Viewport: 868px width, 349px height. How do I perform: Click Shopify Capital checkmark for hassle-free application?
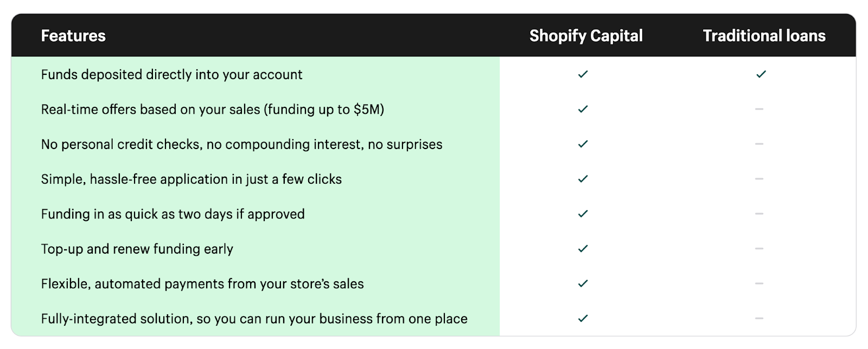pyautogui.click(x=583, y=179)
